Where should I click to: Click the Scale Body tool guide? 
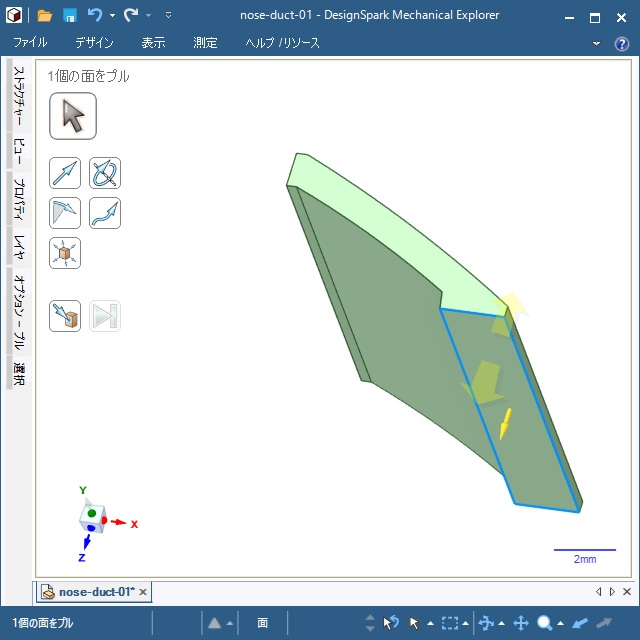click(65, 253)
